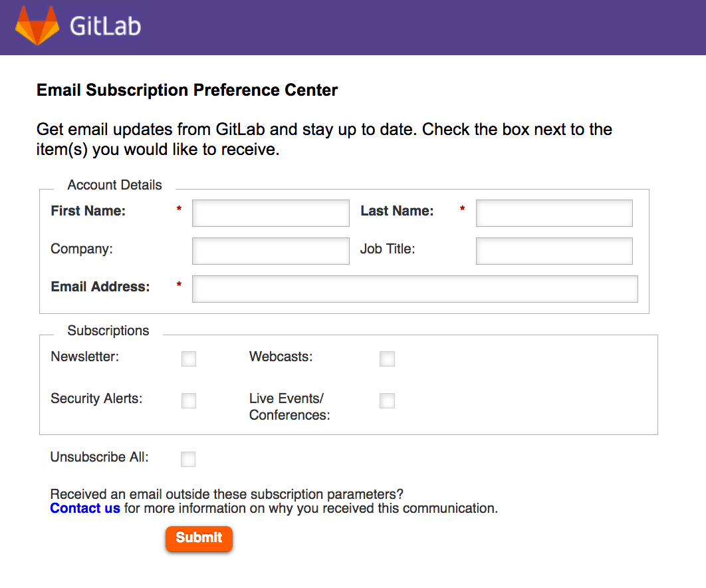This screenshot has width=706, height=588.
Task: Click the Email Subscription Preference Center heading
Action: pyautogui.click(x=187, y=90)
